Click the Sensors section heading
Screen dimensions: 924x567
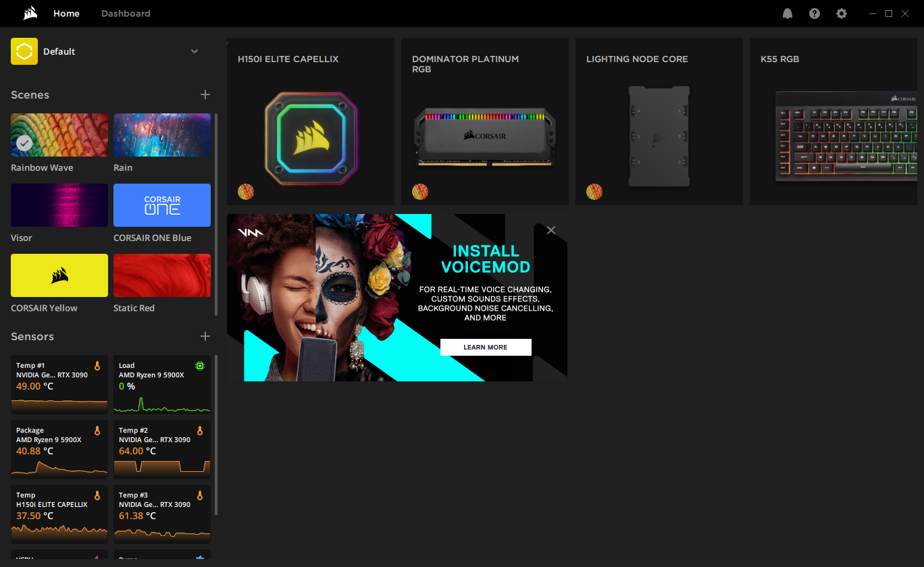coord(32,337)
